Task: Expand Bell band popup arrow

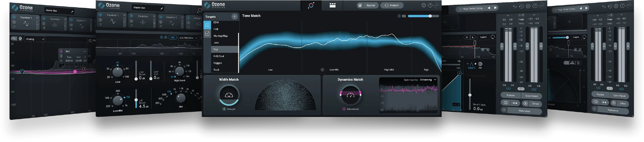Action: click(x=90, y=56)
